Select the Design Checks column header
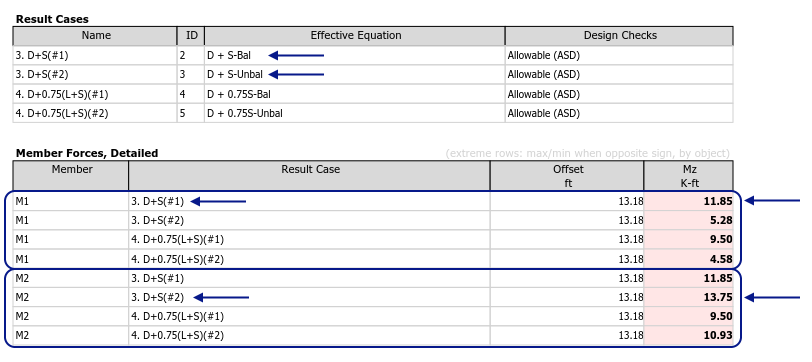Image resolution: width=812 pixels, height=362 pixels. [x=620, y=36]
